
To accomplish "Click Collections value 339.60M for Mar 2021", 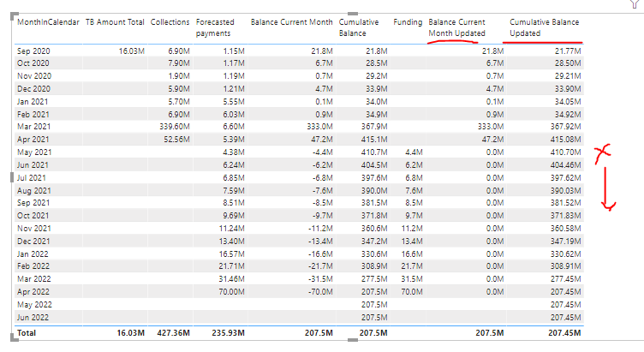I will click(175, 127).
